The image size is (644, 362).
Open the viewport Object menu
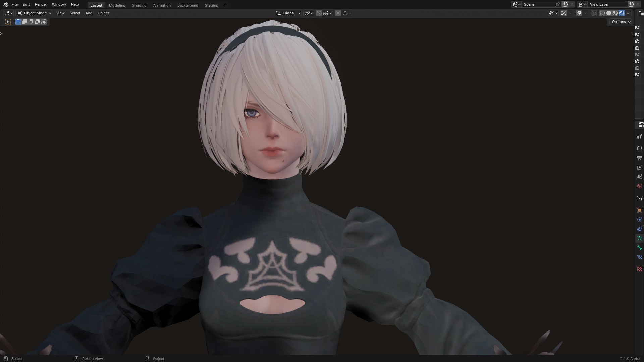[103, 13]
